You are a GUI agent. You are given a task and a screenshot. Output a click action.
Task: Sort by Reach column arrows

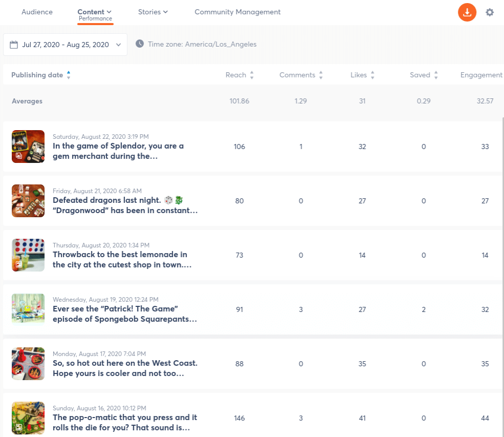251,75
